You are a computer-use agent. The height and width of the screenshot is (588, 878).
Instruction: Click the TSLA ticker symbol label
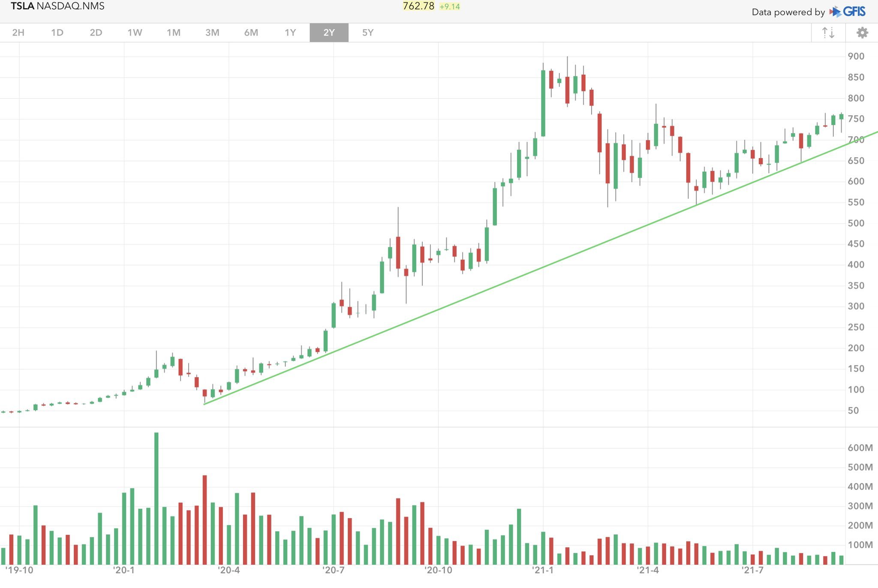point(22,6)
